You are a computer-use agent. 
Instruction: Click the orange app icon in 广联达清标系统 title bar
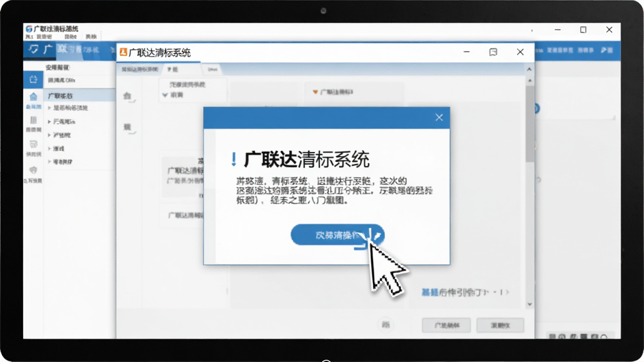point(123,52)
